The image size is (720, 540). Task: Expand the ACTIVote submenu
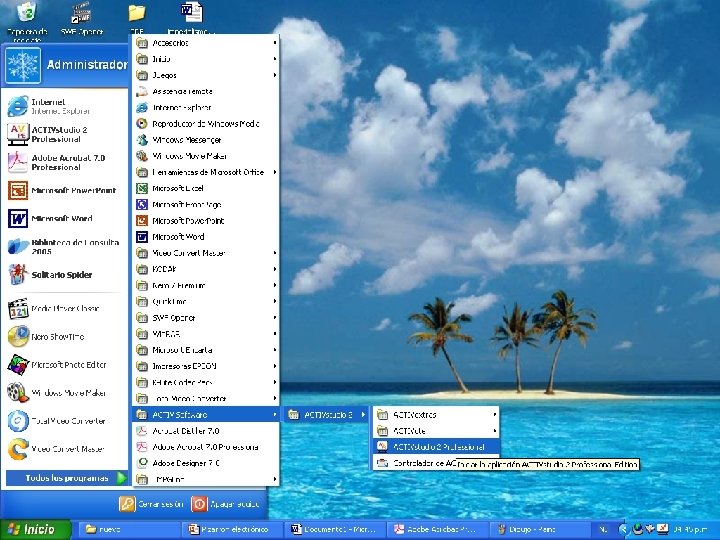tap(436, 431)
